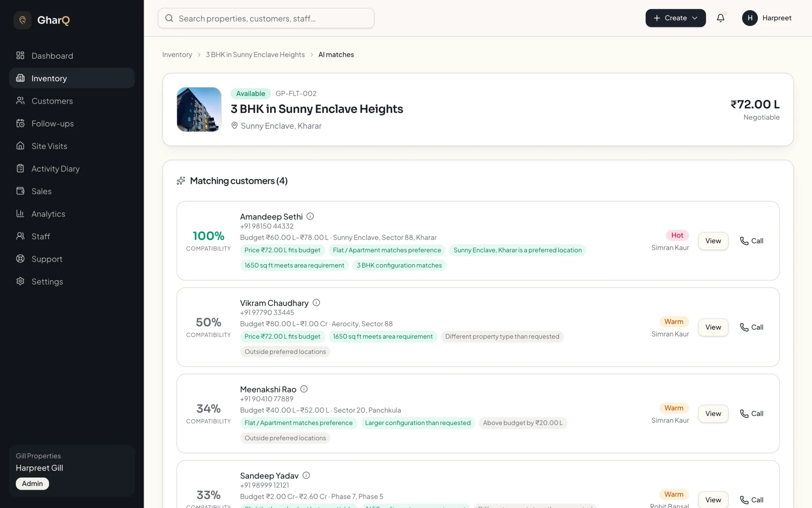Click the 50% compatibility score

coord(208,322)
